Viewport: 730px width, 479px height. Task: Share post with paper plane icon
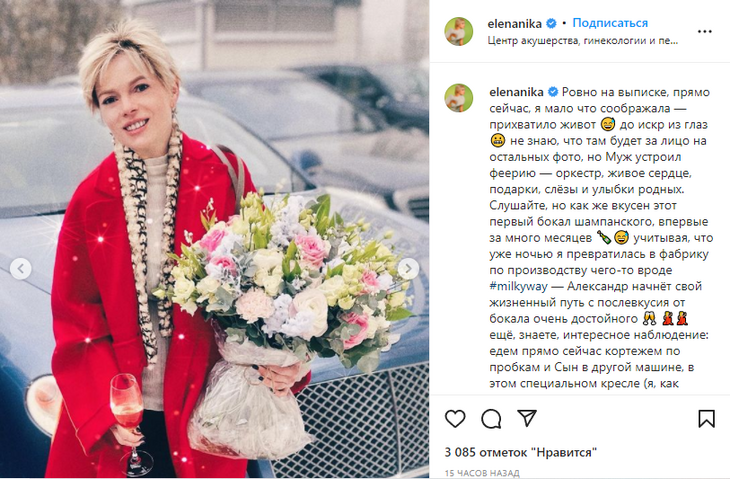click(x=527, y=418)
